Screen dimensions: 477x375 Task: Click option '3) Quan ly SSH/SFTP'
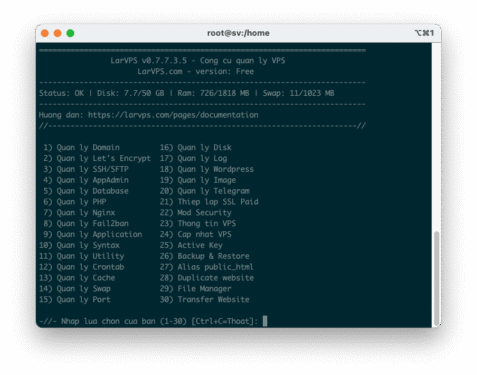86,169
